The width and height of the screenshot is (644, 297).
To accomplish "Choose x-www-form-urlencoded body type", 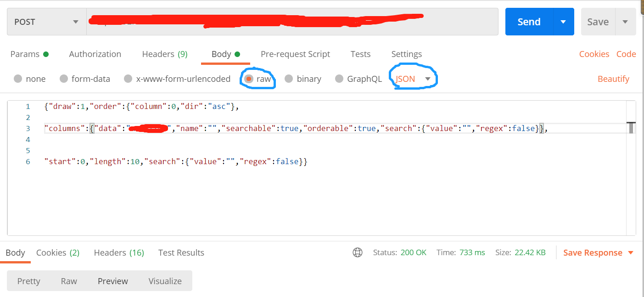I will tap(128, 79).
